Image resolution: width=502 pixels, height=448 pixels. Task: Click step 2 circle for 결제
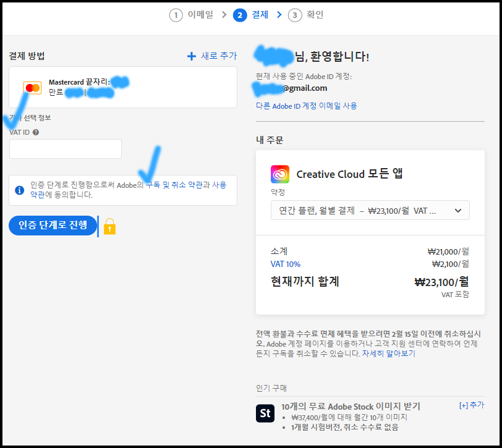(240, 15)
